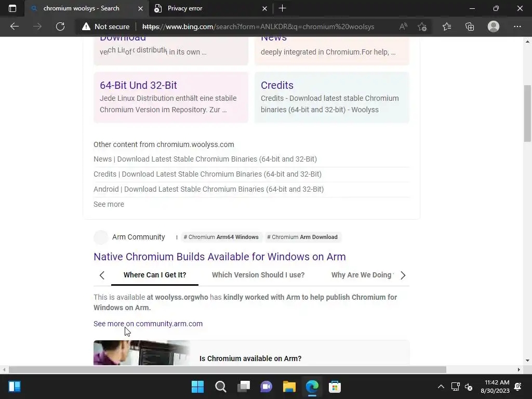This screenshot has height=399, width=532.
Task: Open the muted volume tray icon
Action: pyautogui.click(x=469, y=387)
